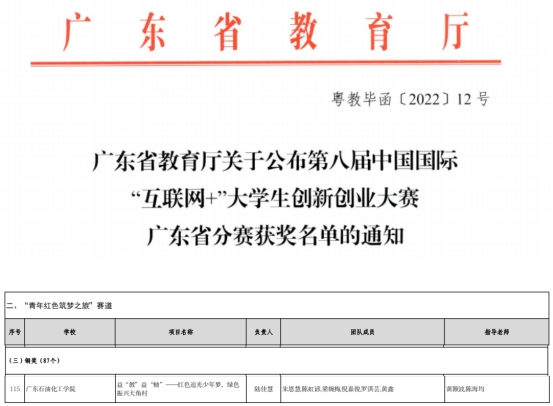
Task: Click the “青年红色筑梦之旅”赛道 section row
Action: coord(277,305)
